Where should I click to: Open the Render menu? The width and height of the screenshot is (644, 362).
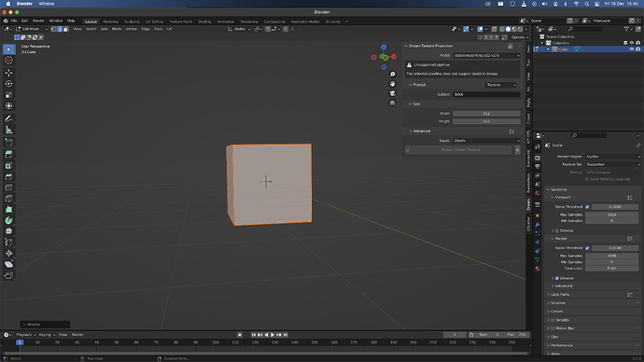(38, 21)
